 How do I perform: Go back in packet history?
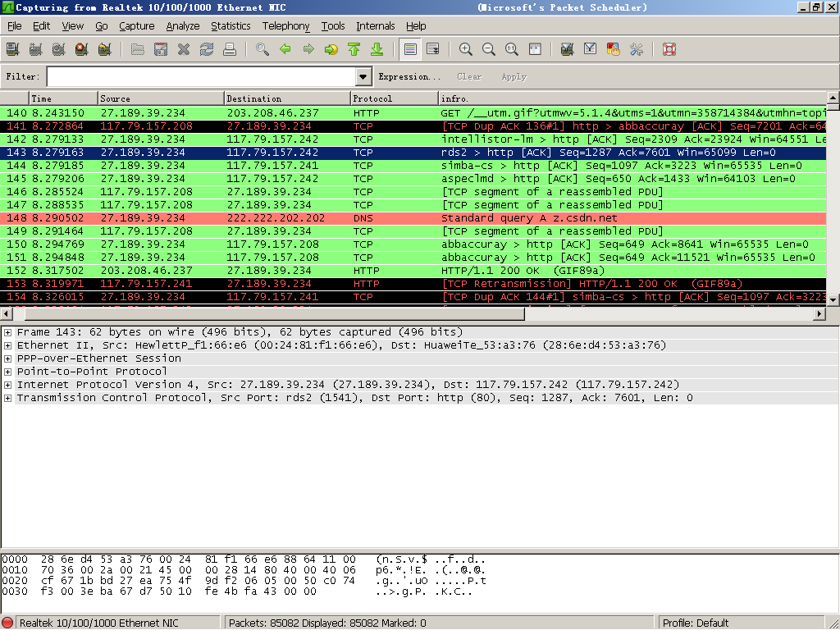(285, 50)
